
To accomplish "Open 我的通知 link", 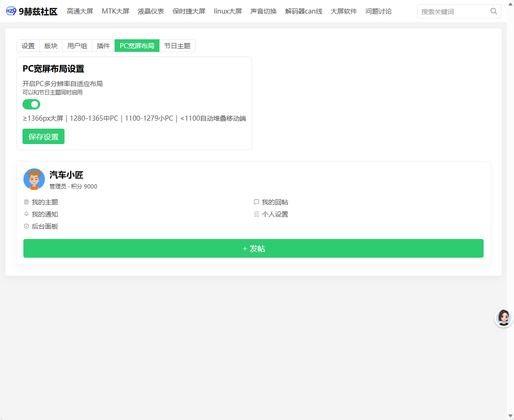I will [x=45, y=214].
